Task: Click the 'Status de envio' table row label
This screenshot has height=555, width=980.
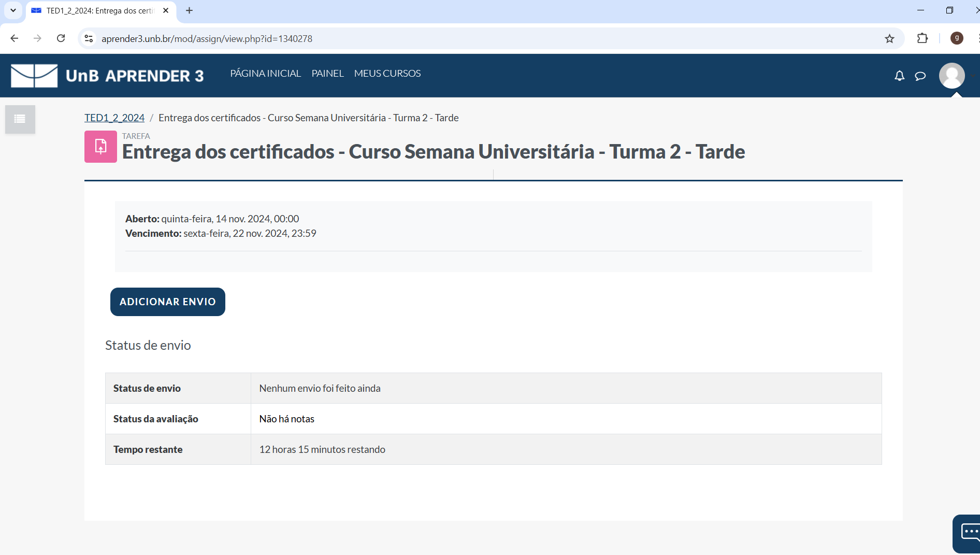Action: point(147,388)
